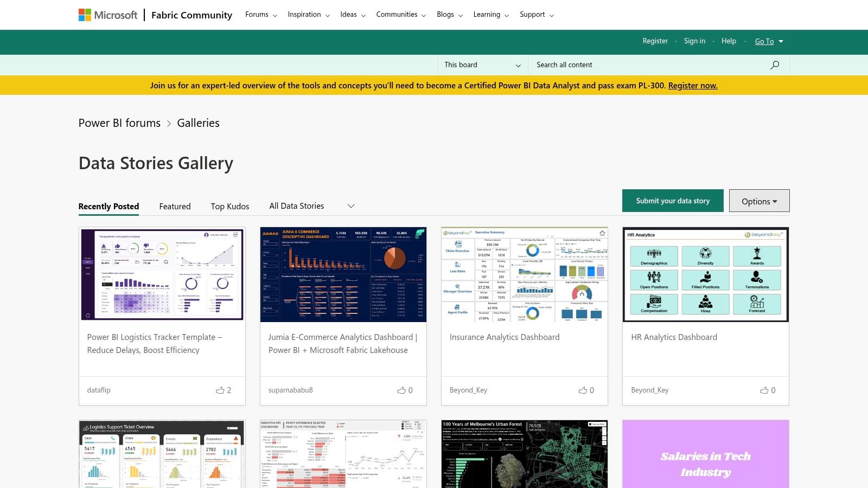
Task: Expand the Forums menu
Action: [261, 15]
